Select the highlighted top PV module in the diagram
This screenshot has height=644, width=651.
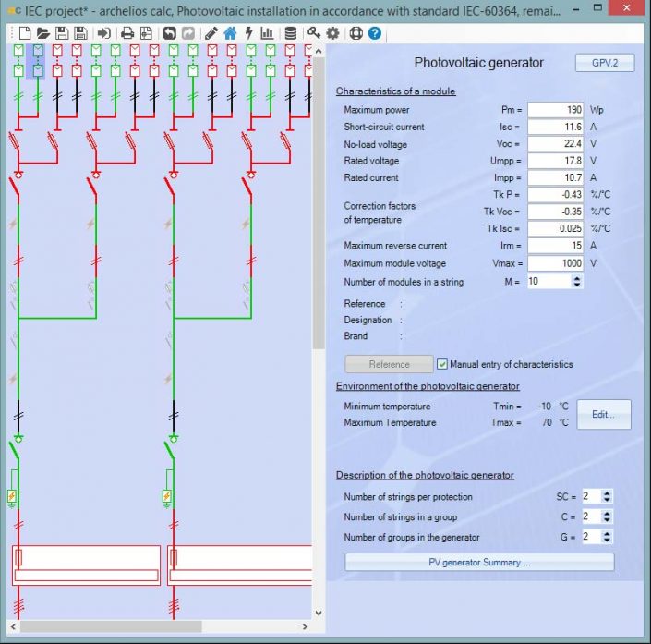(38, 51)
